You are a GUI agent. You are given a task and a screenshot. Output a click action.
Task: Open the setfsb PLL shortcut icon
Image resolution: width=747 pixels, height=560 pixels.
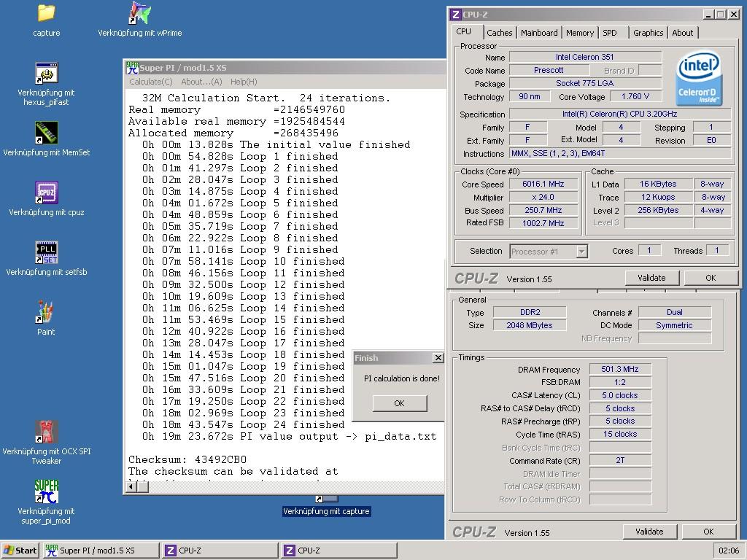click(46, 252)
